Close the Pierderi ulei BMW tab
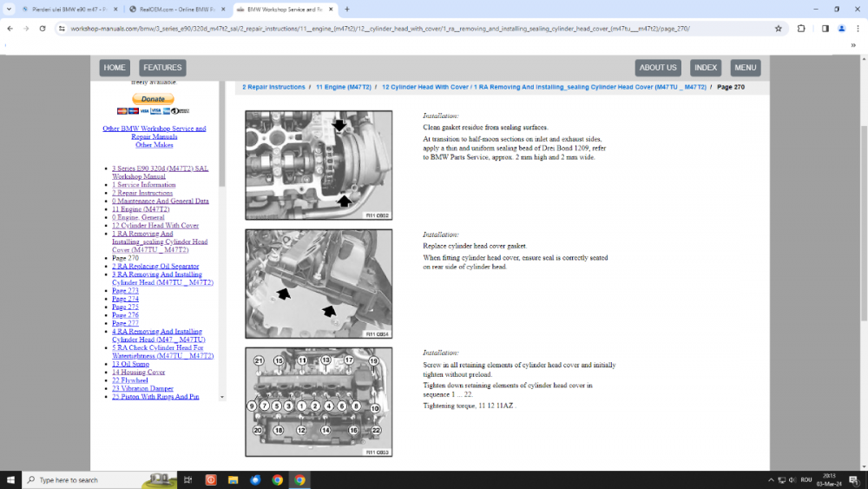 [115, 10]
